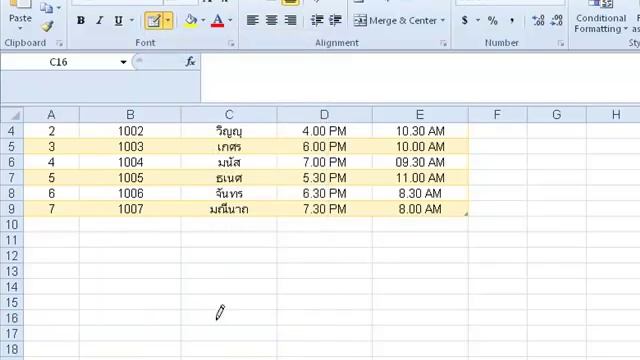
Task: Select row 16 header
Action: [x=12, y=318]
